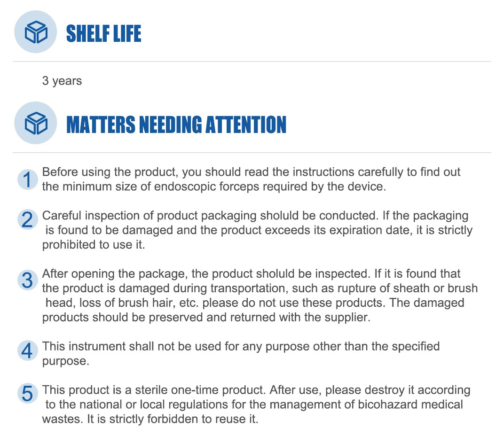Click "prohibited to use it" text
The height and width of the screenshot is (444, 504).
point(94,245)
